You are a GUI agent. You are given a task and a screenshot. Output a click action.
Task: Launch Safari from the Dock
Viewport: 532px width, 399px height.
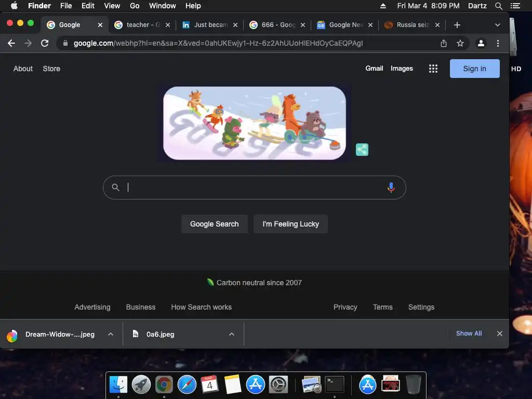pos(187,385)
